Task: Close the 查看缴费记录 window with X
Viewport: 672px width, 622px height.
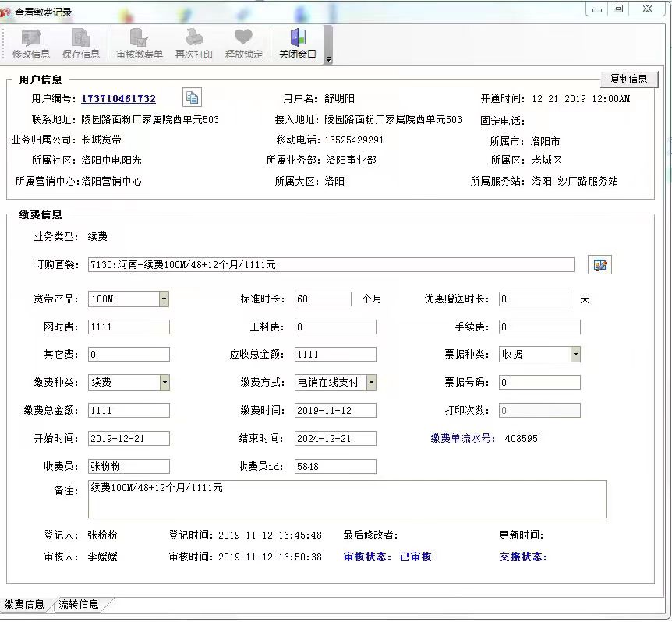Action: click(x=648, y=9)
